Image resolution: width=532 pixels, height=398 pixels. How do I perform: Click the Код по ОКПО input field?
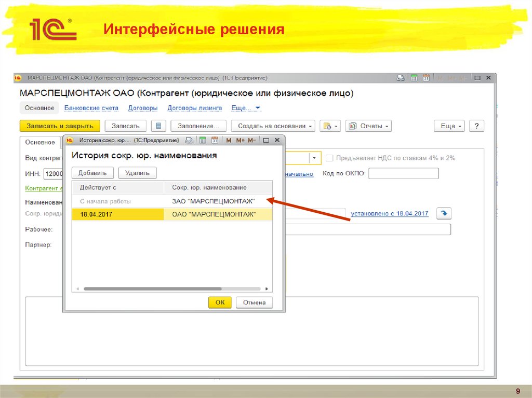click(403, 173)
